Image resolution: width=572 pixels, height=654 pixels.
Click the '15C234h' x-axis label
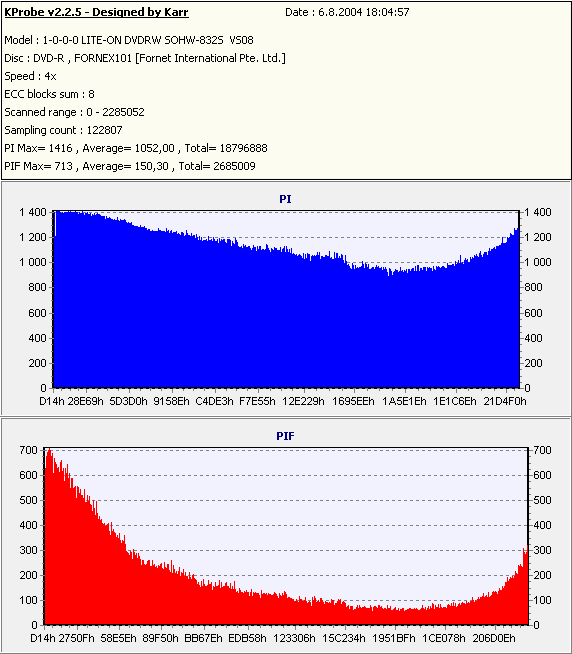coord(344,638)
